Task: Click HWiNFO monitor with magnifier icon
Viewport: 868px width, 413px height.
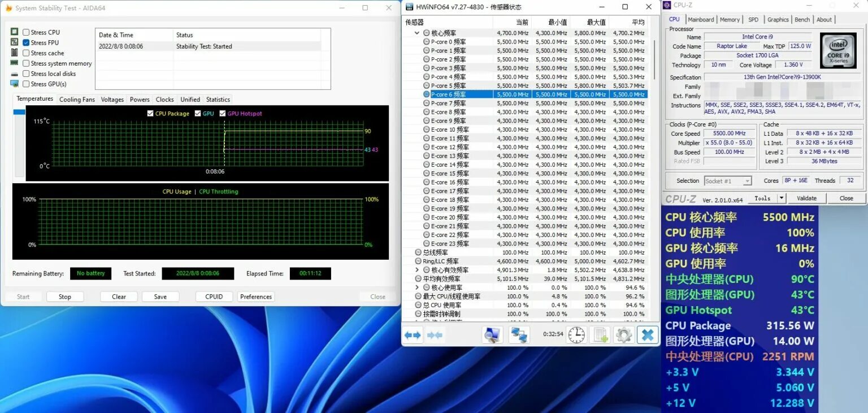Action: click(x=492, y=335)
